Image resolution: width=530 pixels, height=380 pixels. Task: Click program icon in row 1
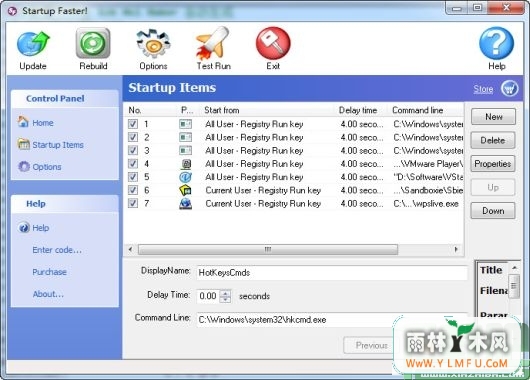(x=185, y=124)
